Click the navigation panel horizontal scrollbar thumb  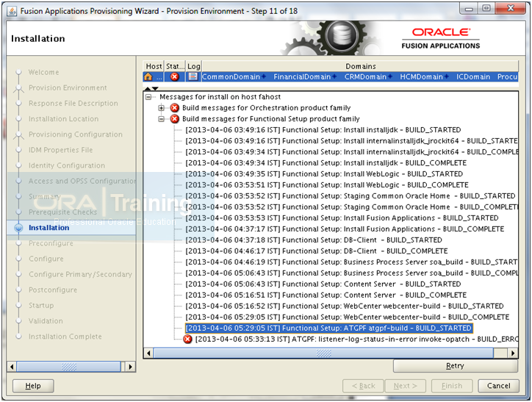(x=69, y=367)
